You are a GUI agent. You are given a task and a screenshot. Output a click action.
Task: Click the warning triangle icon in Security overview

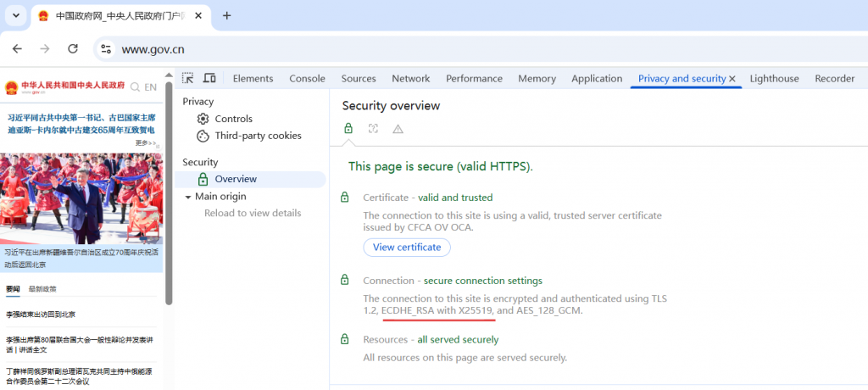(398, 129)
